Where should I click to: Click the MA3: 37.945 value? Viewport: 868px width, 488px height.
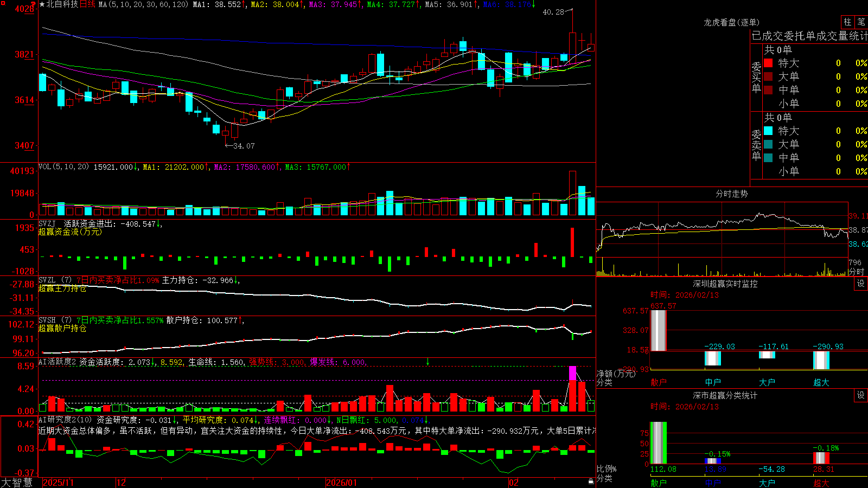coord(333,4)
